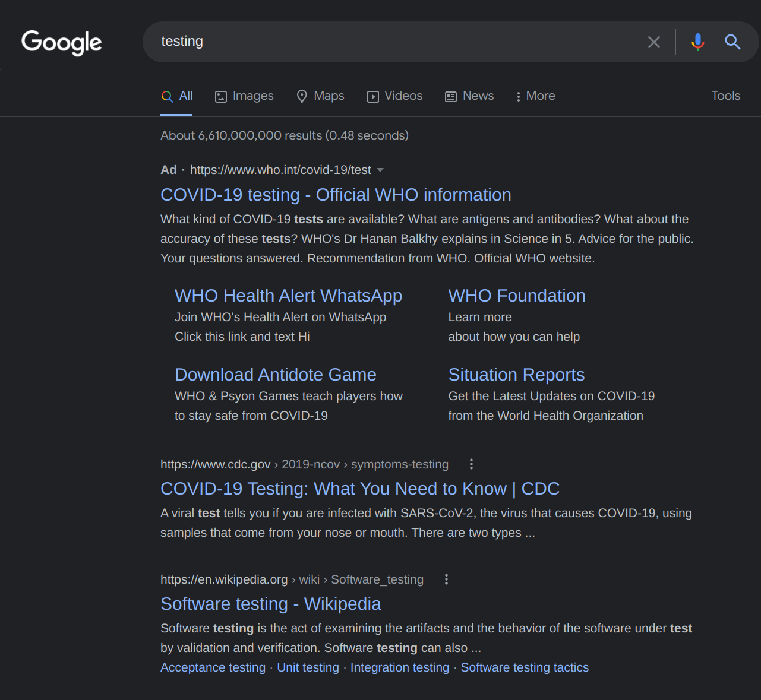The width and height of the screenshot is (761, 700).
Task: Open the Tools options
Action: tap(726, 96)
